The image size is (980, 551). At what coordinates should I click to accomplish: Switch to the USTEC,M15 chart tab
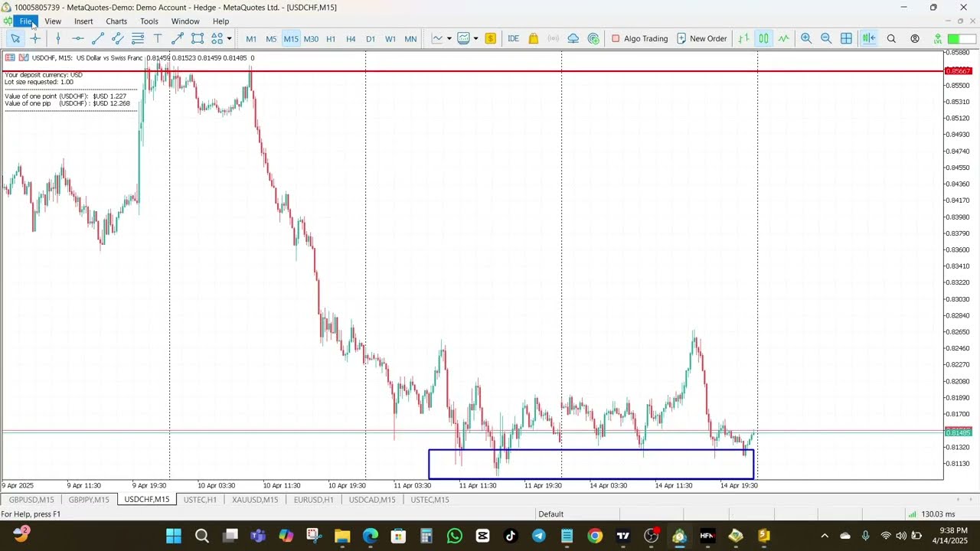pyautogui.click(x=430, y=500)
